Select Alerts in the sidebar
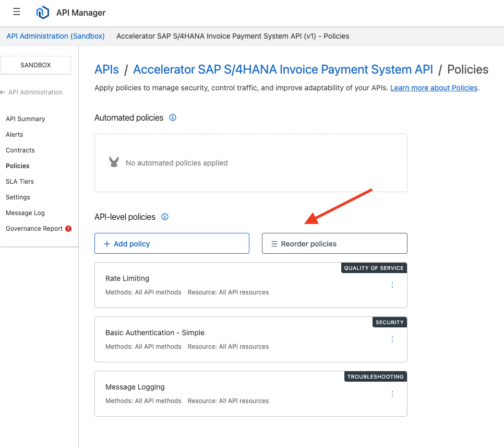504x448 pixels. 15,135
